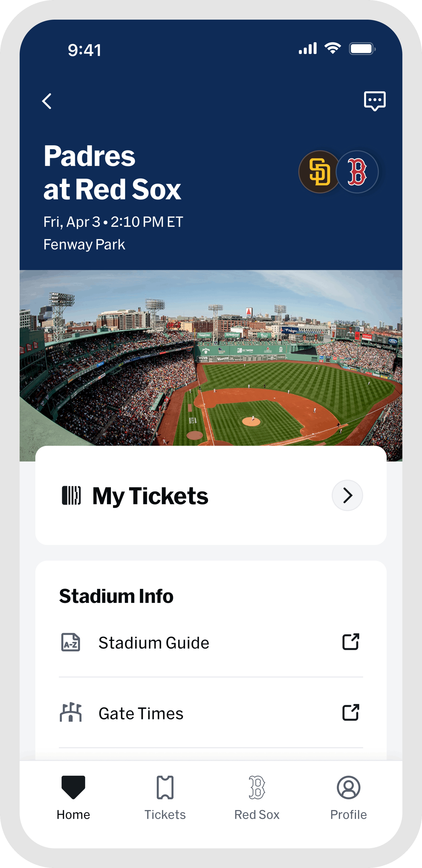Select the Gate Times link
Image resolution: width=422 pixels, height=868 pixels.
(141, 713)
